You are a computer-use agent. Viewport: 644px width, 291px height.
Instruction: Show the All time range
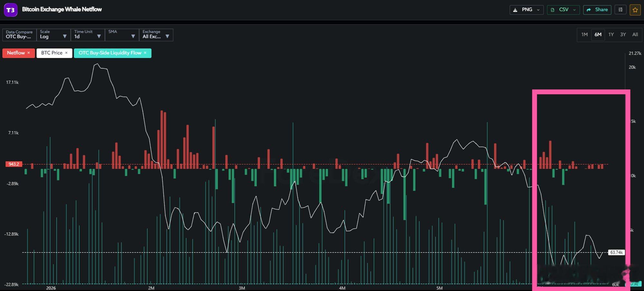click(x=635, y=35)
